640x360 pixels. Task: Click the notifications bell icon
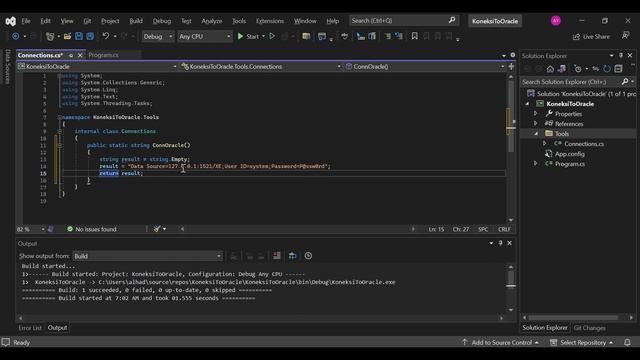click(627, 342)
